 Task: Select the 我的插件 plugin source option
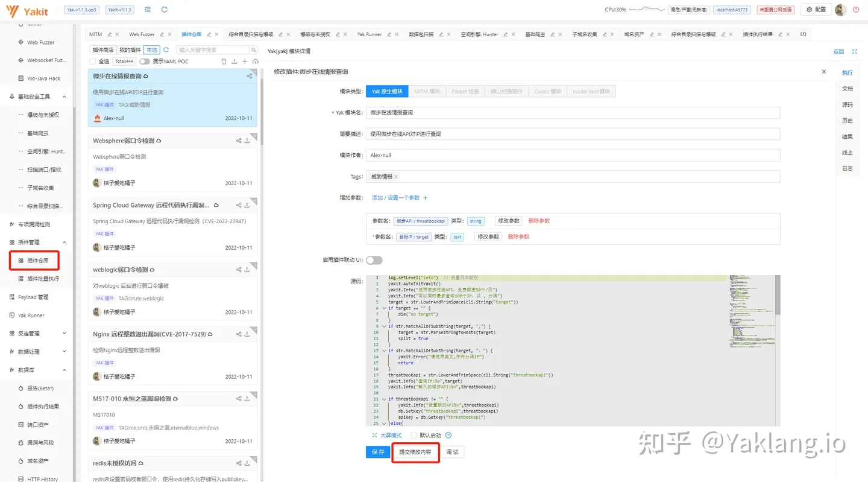[x=130, y=50]
